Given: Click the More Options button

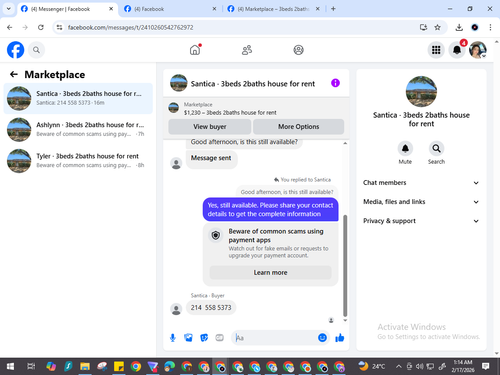Looking at the screenshot, I should click(299, 127).
